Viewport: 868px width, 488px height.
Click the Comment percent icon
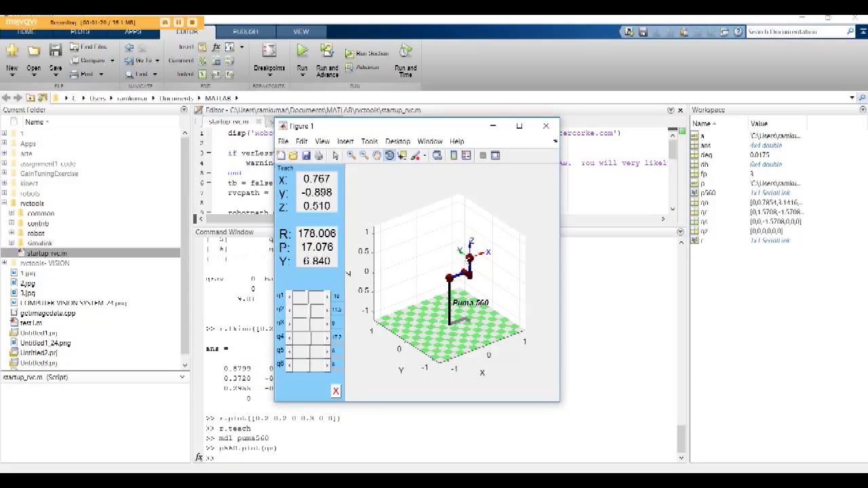coord(203,60)
